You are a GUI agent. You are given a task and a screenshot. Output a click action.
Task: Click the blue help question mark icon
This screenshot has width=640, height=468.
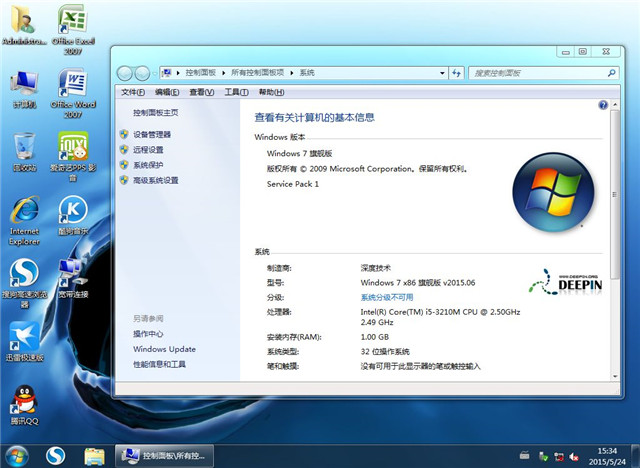point(603,105)
